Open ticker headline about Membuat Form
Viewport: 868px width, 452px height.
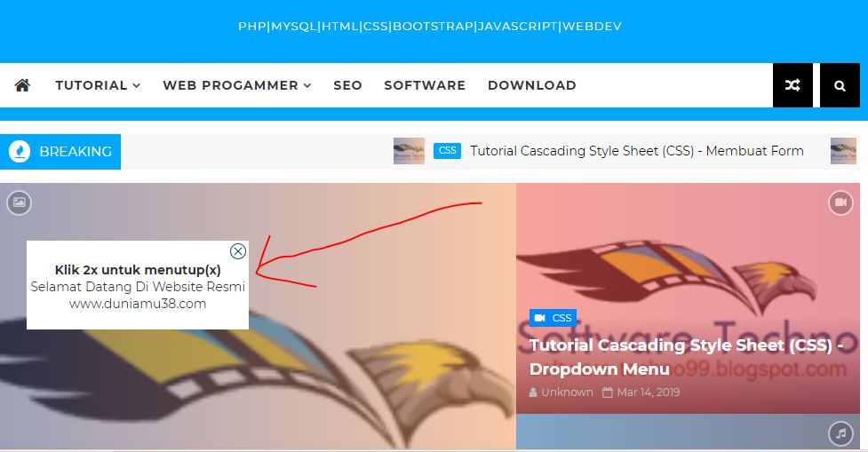[x=637, y=151]
